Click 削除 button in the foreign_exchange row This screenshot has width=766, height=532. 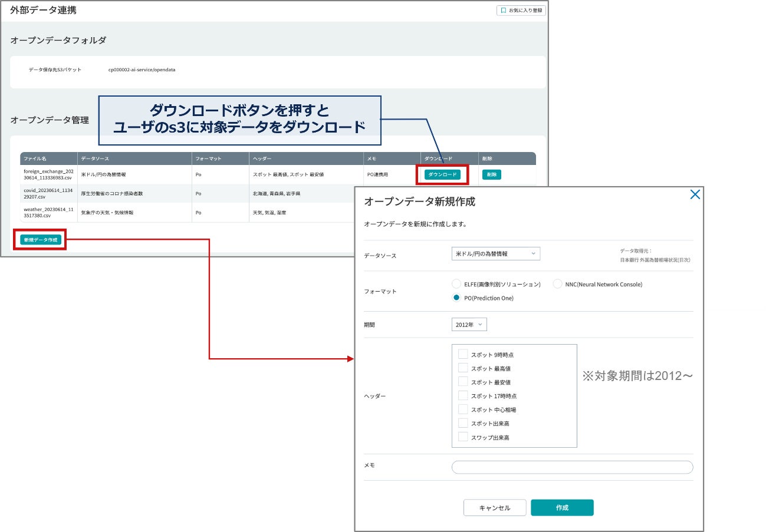click(x=492, y=174)
